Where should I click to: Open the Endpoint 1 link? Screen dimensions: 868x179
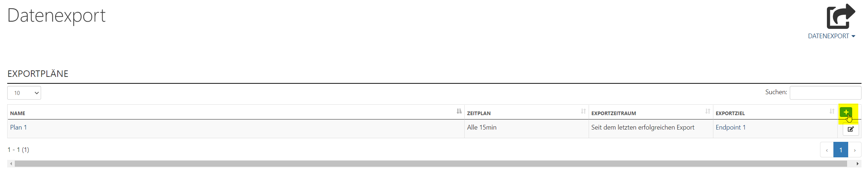[731, 127]
